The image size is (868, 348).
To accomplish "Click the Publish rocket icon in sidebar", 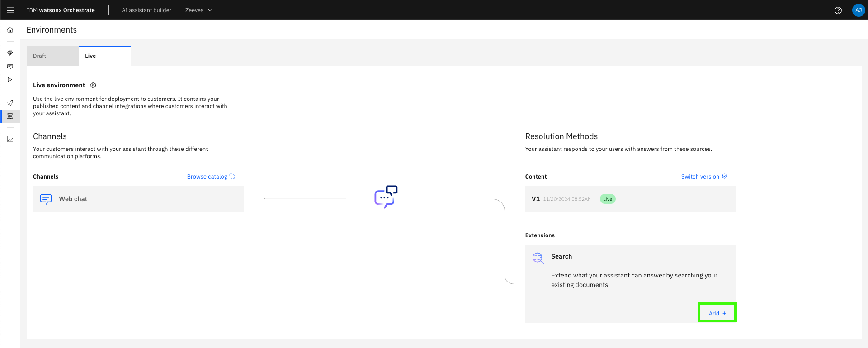I will click(x=10, y=103).
